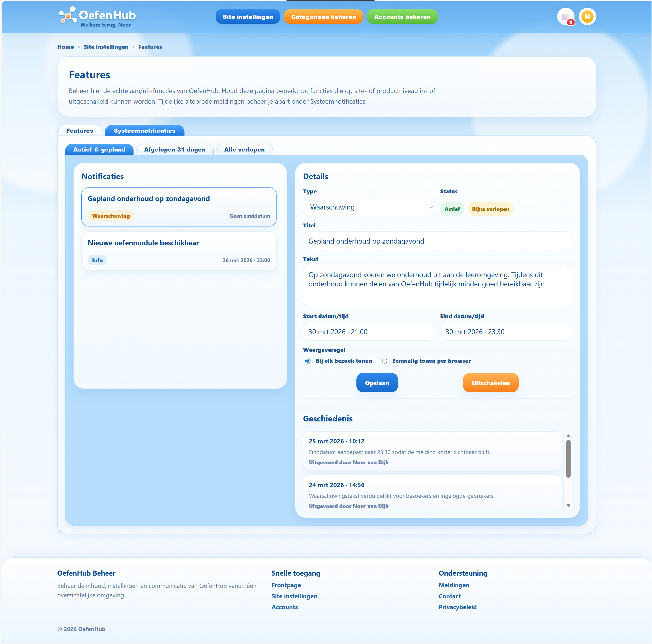The image size is (652, 644).
Task: Open the Frontpage footer link
Action: 286,585
